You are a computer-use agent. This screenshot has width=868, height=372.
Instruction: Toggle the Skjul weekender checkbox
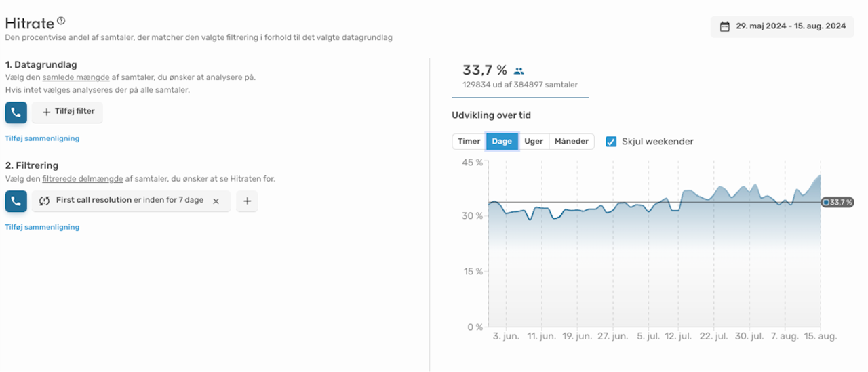tap(611, 142)
